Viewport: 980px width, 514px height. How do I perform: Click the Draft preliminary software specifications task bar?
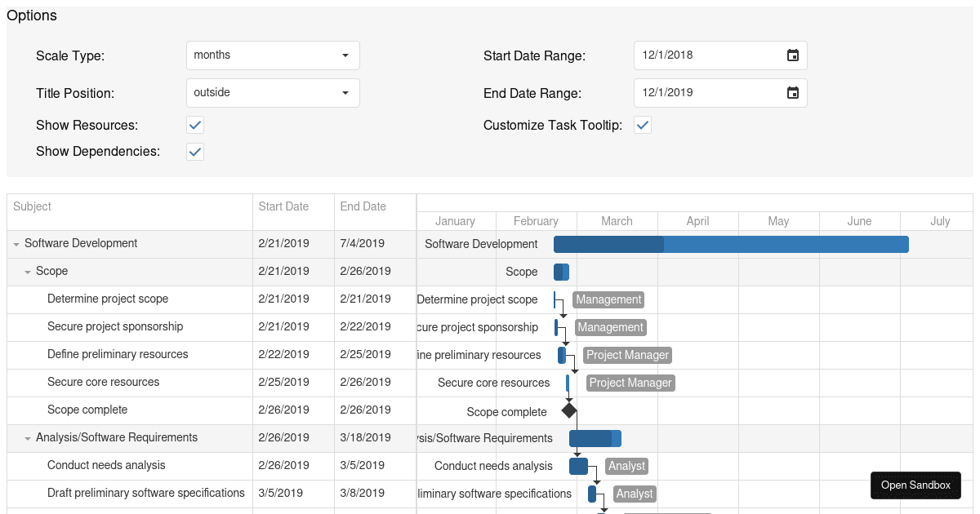592,494
